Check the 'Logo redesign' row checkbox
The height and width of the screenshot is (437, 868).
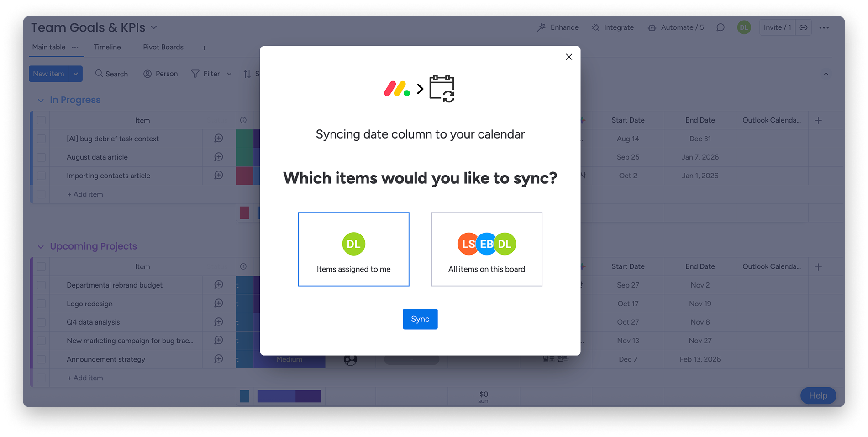click(x=42, y=304)
